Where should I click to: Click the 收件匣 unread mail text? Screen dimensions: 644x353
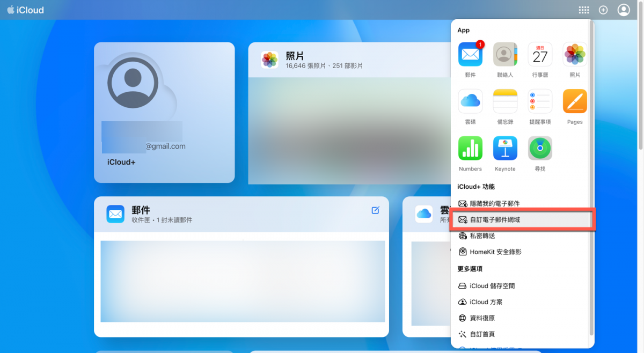[162, 220]
